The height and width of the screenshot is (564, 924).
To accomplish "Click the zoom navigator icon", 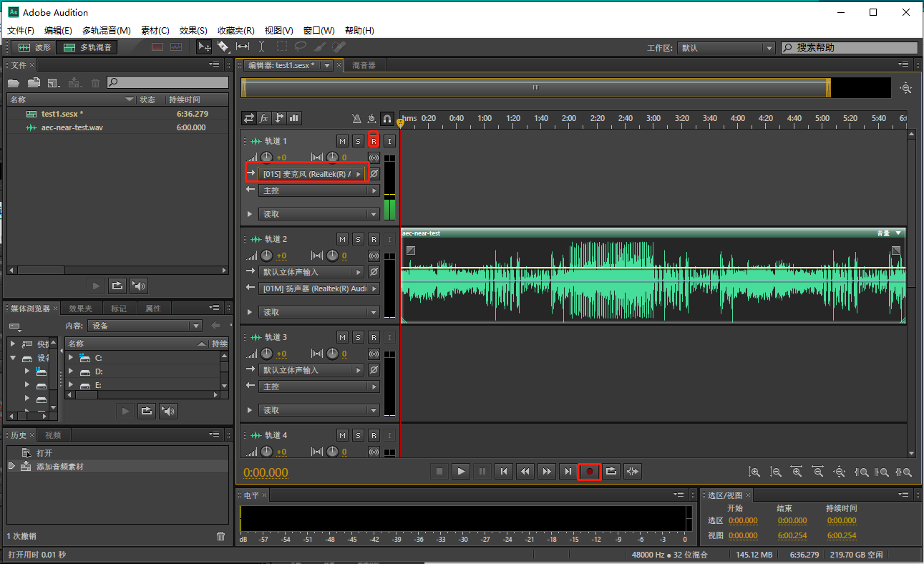I will 906,88.
